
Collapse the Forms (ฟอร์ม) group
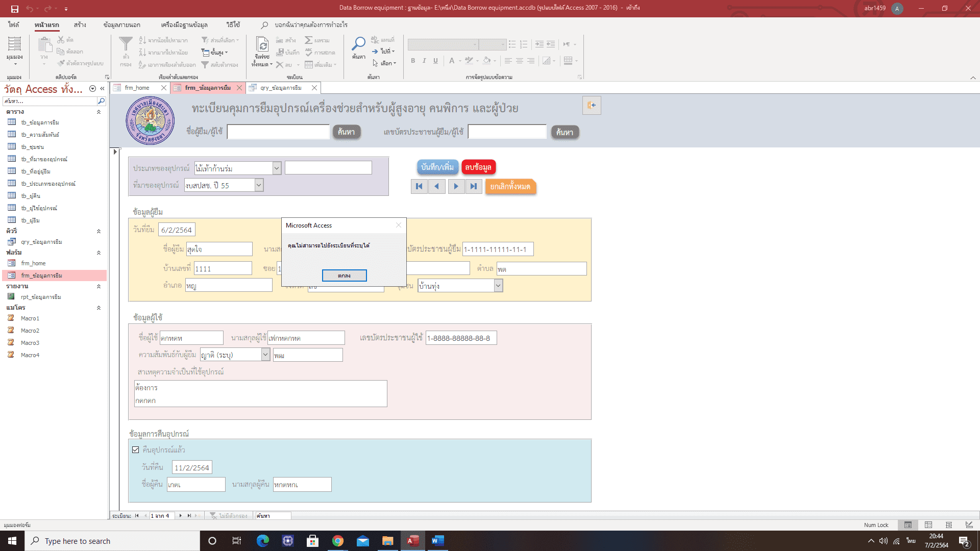click(x=99, y=253)
